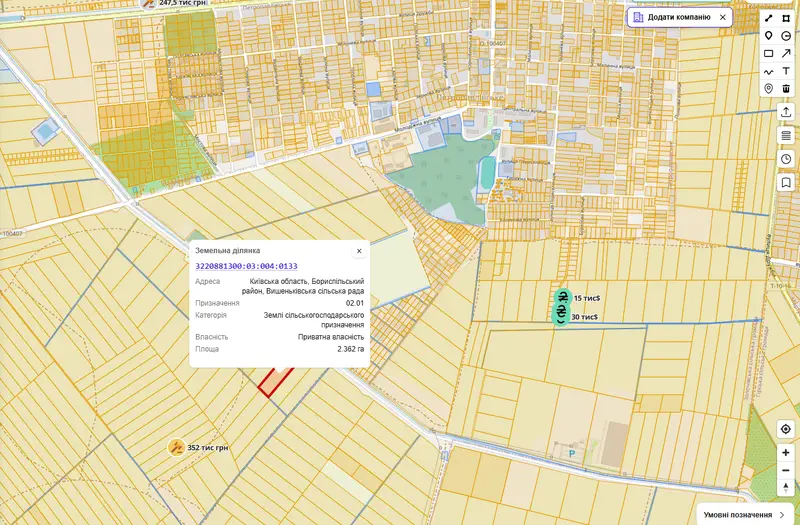This screenshot has width=800, height=525.
Task: Click the Додати компанію button
Action: tap(680, 17)
